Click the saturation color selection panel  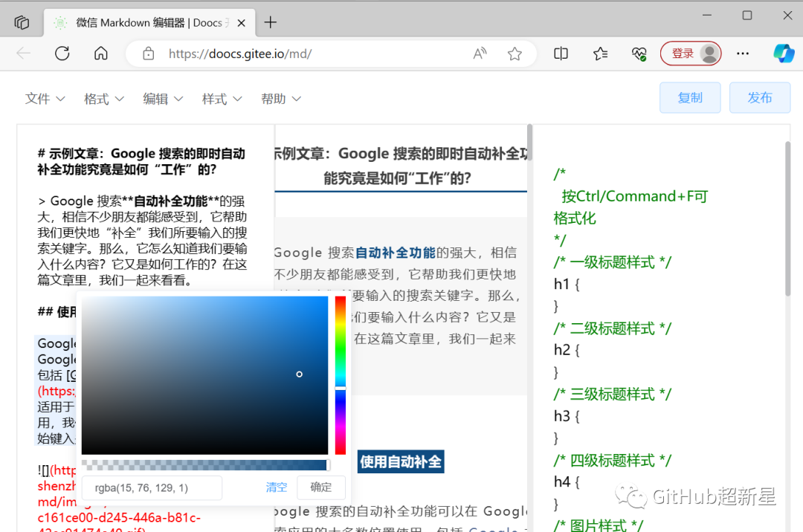click(205, 375)
